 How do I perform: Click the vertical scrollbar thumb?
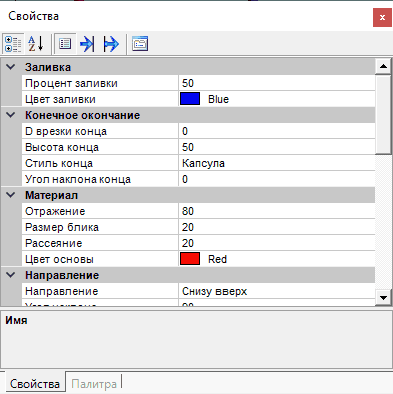(383, 114)
